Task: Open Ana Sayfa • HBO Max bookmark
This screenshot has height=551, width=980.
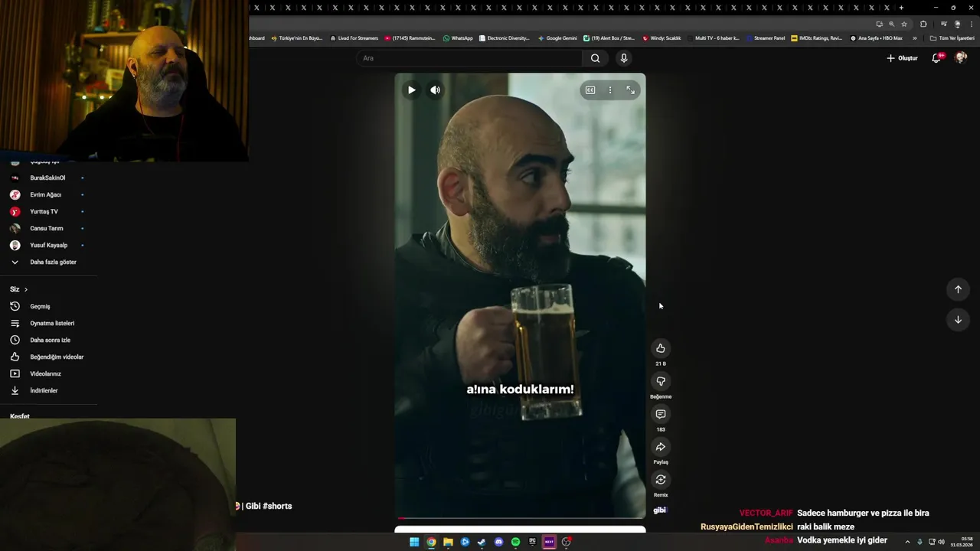Action: tap(876, 37)
